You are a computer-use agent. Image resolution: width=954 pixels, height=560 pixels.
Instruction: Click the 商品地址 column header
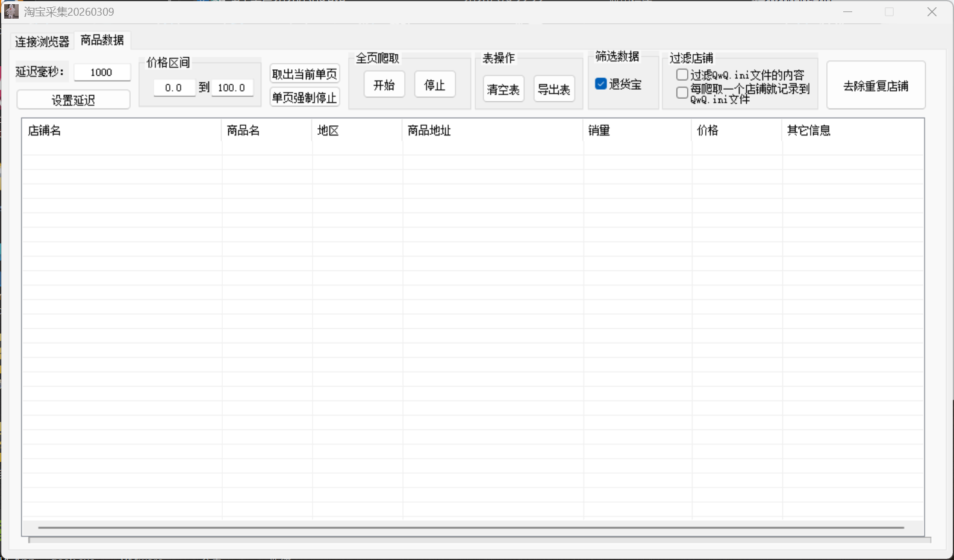point(493,131)
